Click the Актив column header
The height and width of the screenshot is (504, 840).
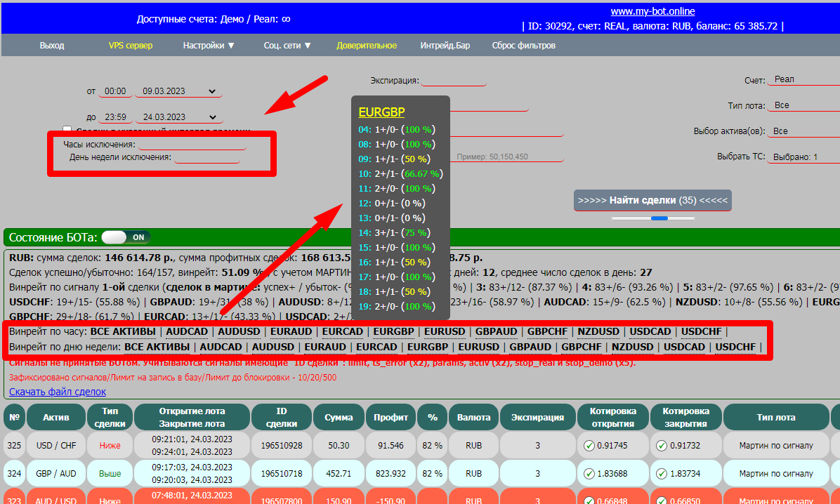[x=55, y=417]
